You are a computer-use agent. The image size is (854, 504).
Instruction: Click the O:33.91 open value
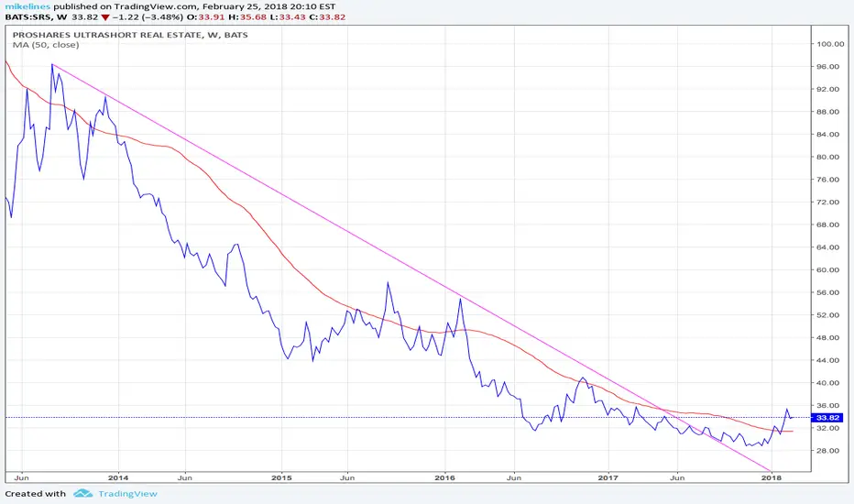[206, 16]
